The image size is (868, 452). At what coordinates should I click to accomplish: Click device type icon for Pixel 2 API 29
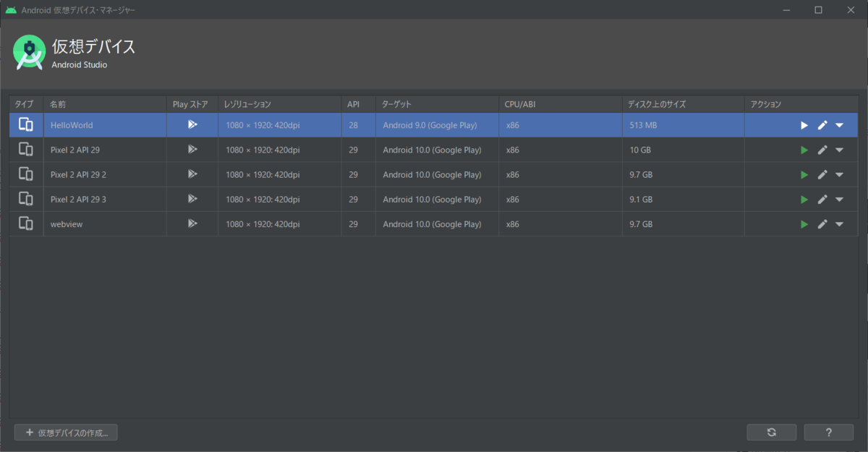point(26,150)
